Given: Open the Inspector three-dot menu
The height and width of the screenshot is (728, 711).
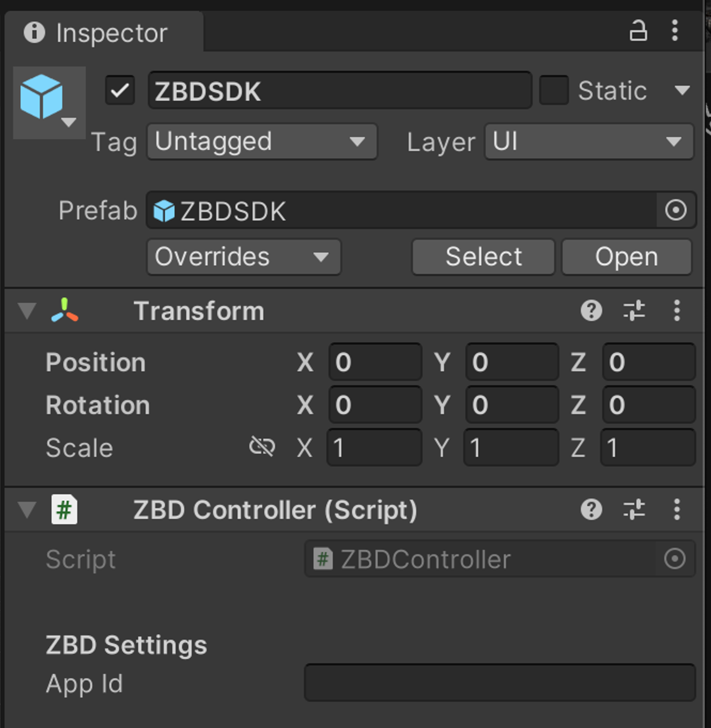Looking at the screenshot, I should pyautogui.click(x=675, y=32).
